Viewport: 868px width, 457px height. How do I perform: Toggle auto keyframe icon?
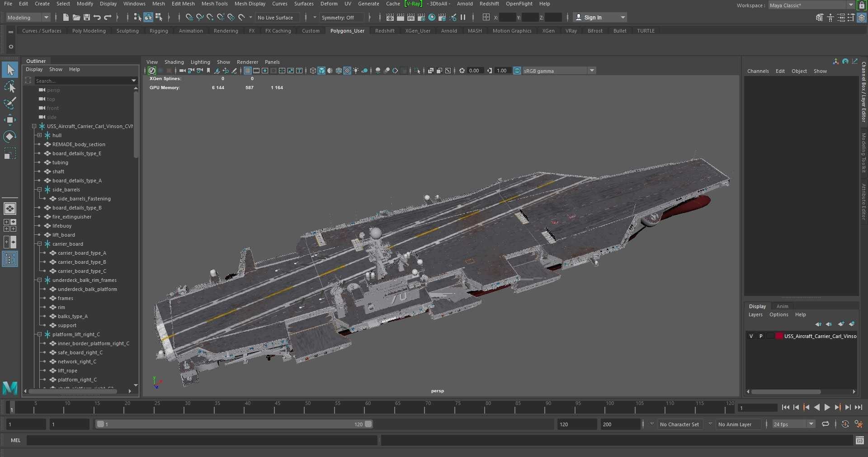click(845, 424)
